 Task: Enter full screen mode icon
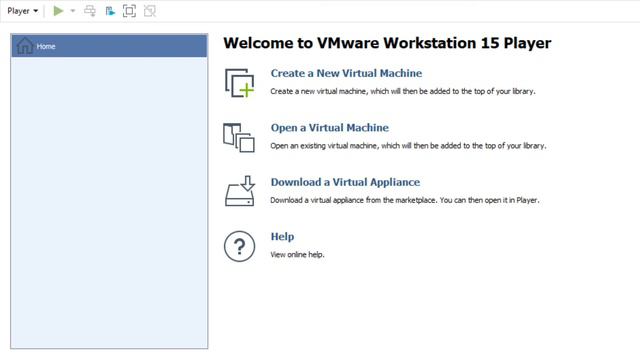pyautogui.click(x=129, y=11)
